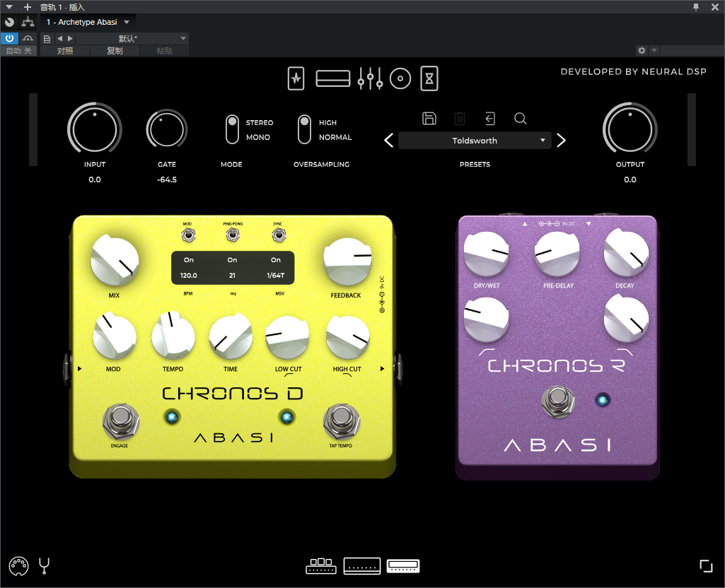Toggle the High/Normal oversampling switch
The image size is (725, 588).
click(304, 130)
